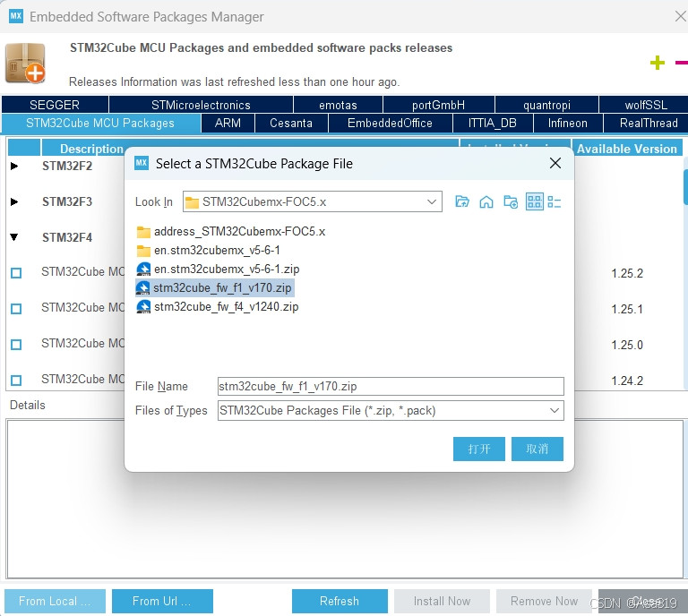Switch to the SEGGER tab
The width and height of the screenshot is (688, 616).
[x=55, y=105]
